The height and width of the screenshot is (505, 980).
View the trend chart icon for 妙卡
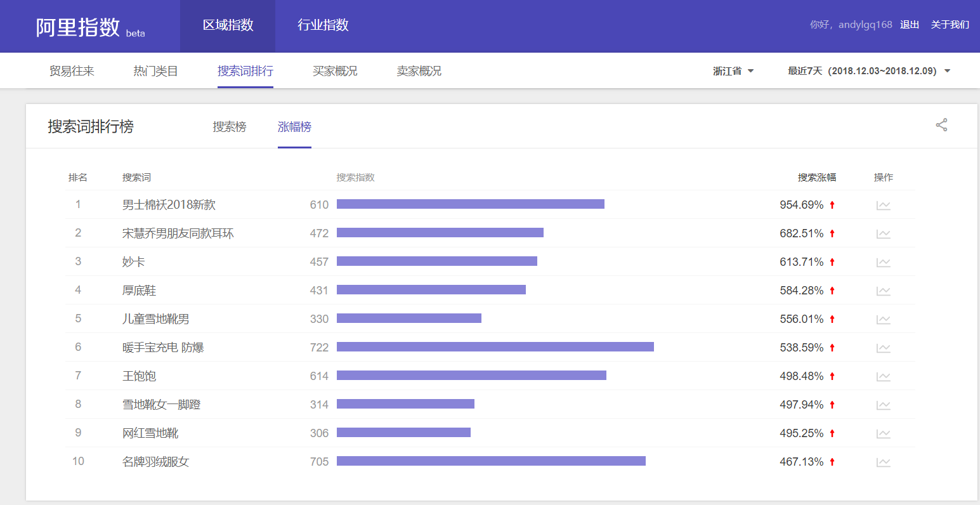click(x=883, y=262)
